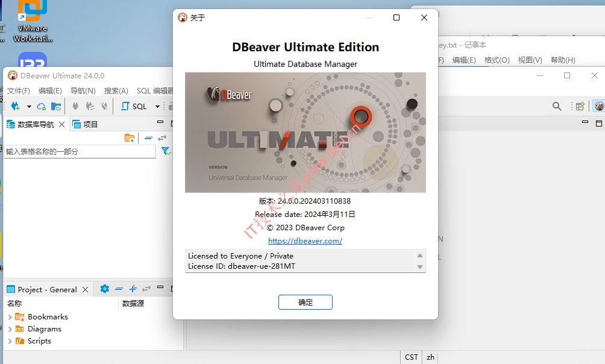Click the Licensed to Everyone / Private text
605x364 pixels.
(241, 256)
